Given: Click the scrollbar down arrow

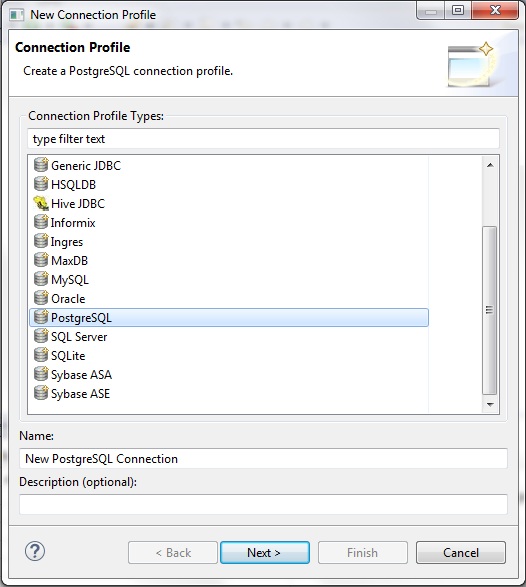Looking at the screenshot, I should (490, 405).
